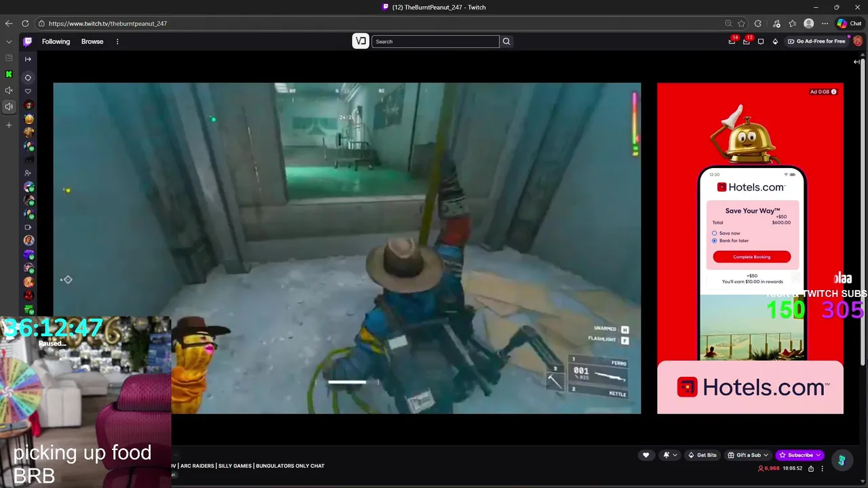Collapse the chat panel with arrow icon
Viewport: 868px width, 488px height.
(x=856, y=62)
